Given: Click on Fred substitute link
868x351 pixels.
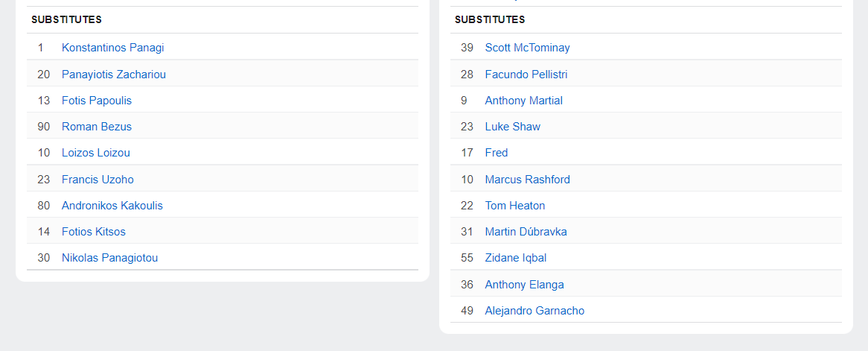Looking at the screenshot, I should pos(496,153).
